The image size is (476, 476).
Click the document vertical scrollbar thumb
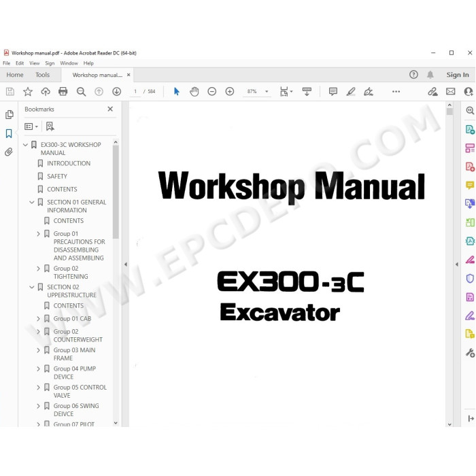pyautogui.click(x=449, y=112)
